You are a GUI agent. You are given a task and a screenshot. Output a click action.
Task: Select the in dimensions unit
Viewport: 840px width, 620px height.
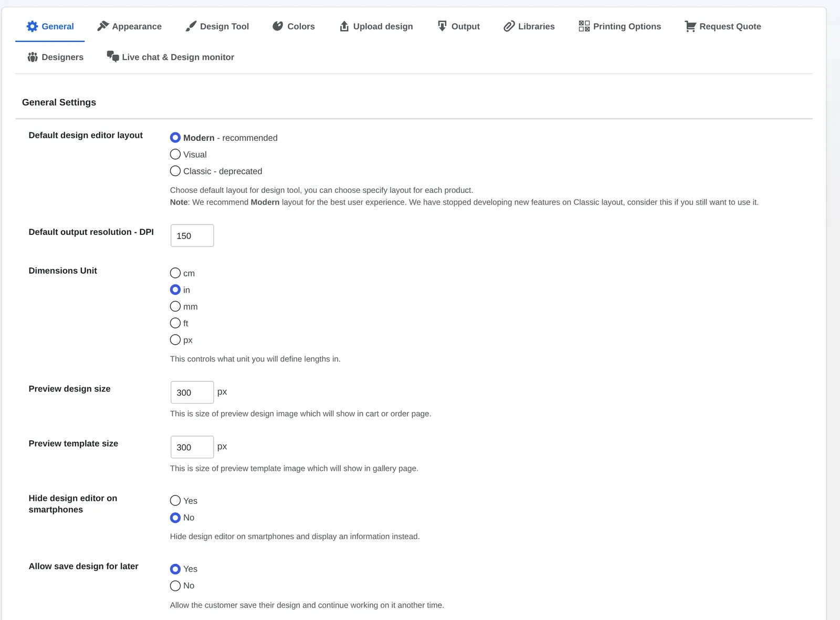(x=175, y=290)
